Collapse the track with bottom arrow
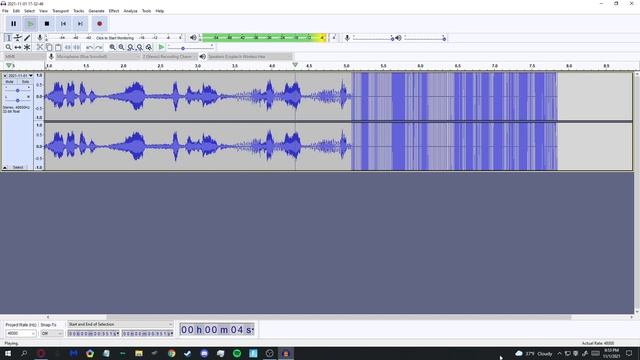 click(x=5, y=167)
